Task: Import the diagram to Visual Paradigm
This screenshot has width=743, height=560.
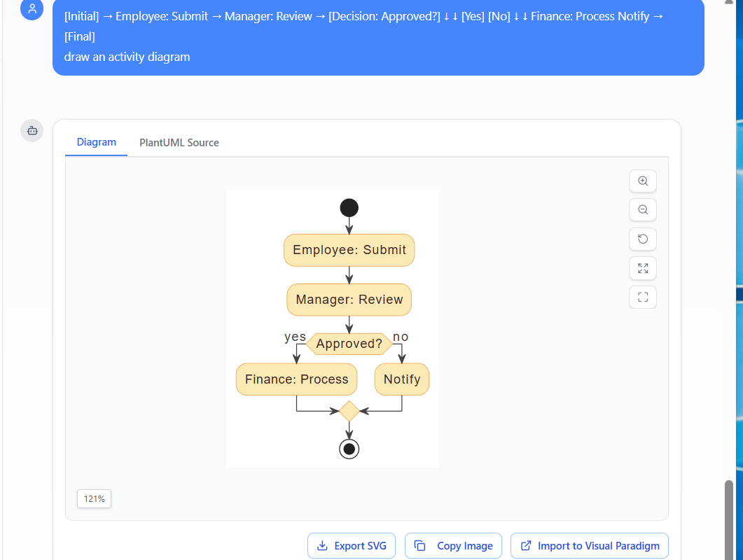Action: (x=589, y=545)
